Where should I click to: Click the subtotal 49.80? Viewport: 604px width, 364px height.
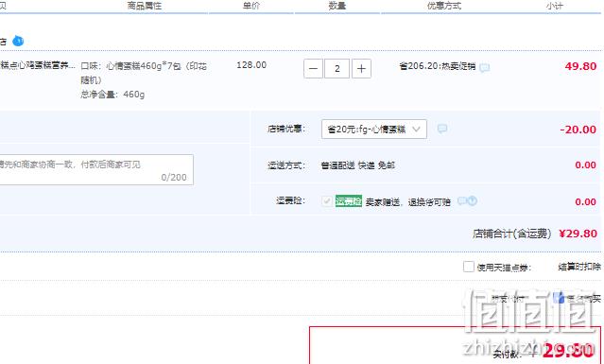(581, 66)
